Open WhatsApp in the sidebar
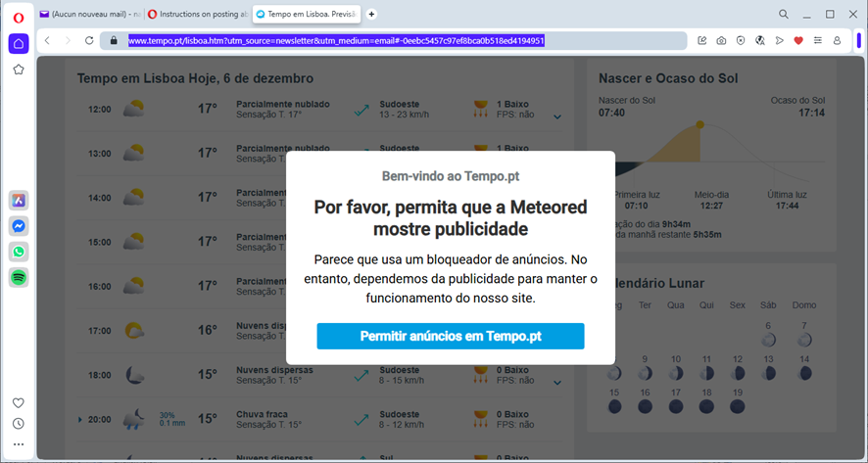The image size is (868, 463). coord(19,252)
